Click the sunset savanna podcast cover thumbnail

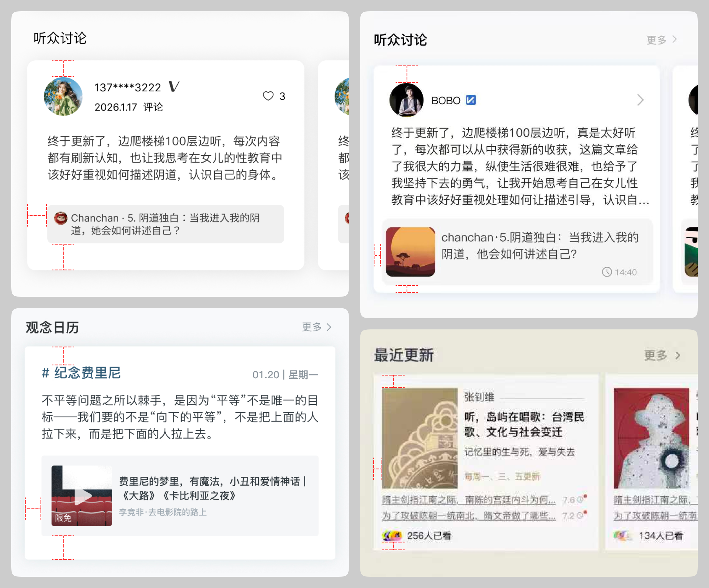[410, 252]
